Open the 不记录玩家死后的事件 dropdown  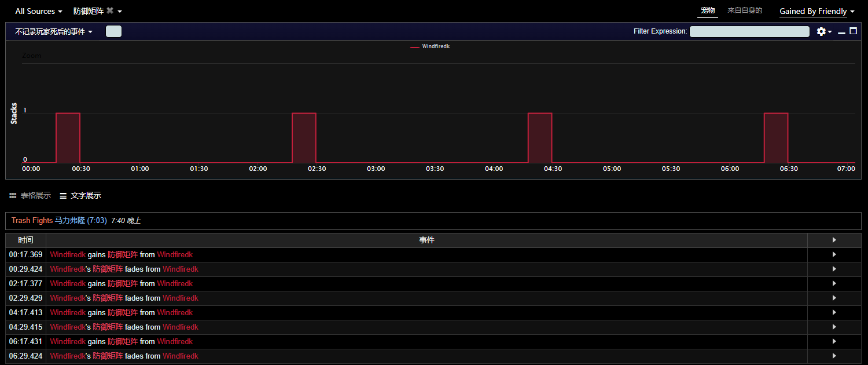click(53, 32)
